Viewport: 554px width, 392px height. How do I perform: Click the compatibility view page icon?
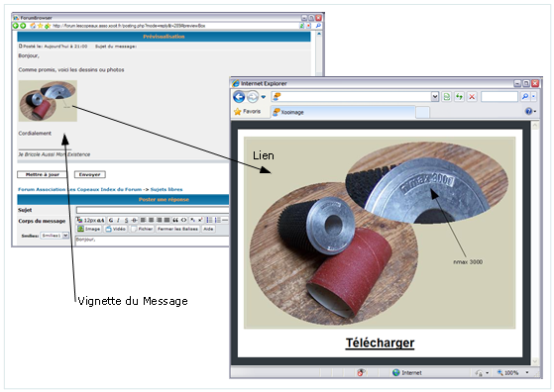click(447, 96)
